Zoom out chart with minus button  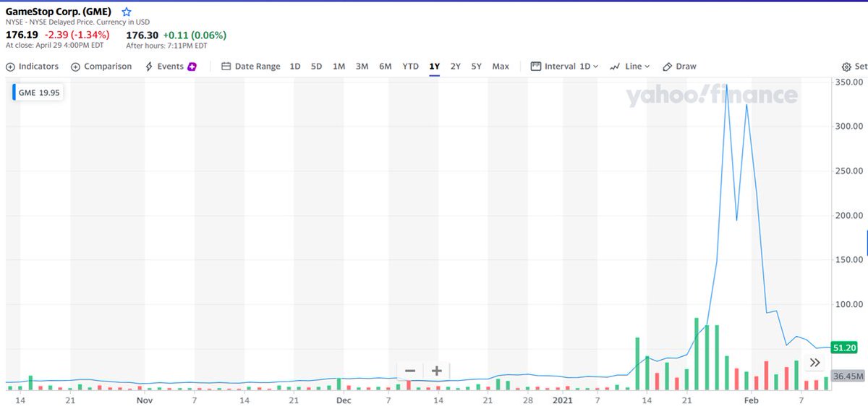tap(410, 371)
